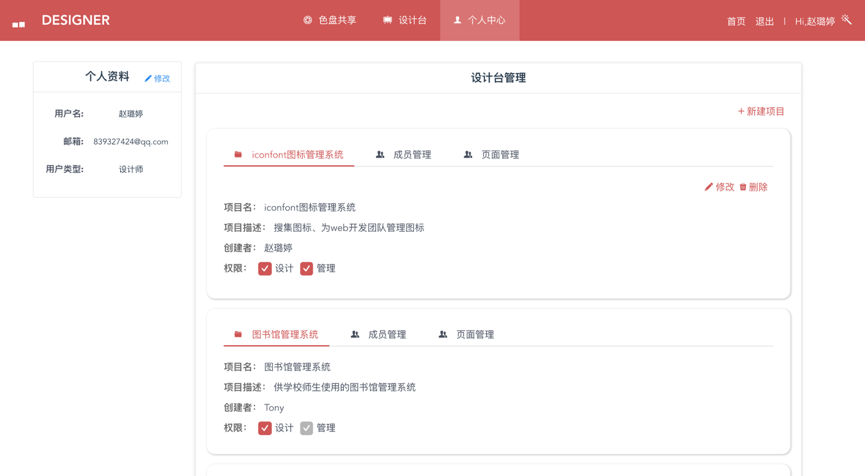The height and width of the screenshot is (476, 865).
Task: Click the desk icon beside 设计台
Action: (387, 20)
